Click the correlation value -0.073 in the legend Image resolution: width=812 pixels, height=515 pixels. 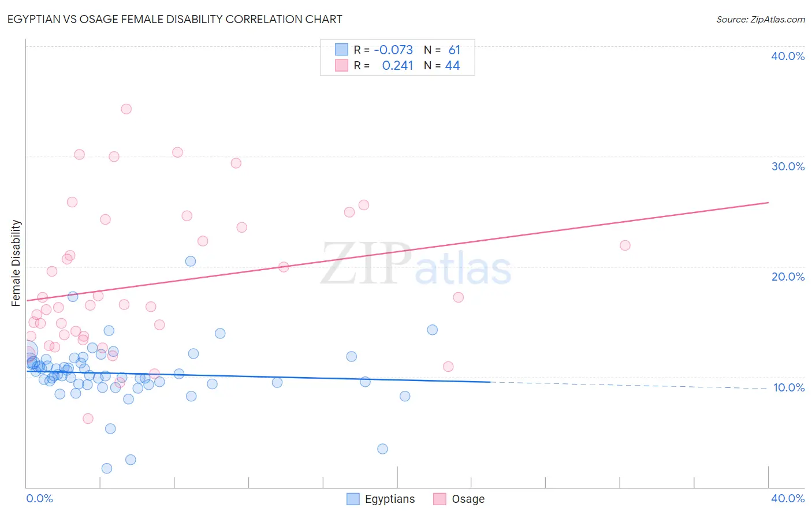point(393,50)
